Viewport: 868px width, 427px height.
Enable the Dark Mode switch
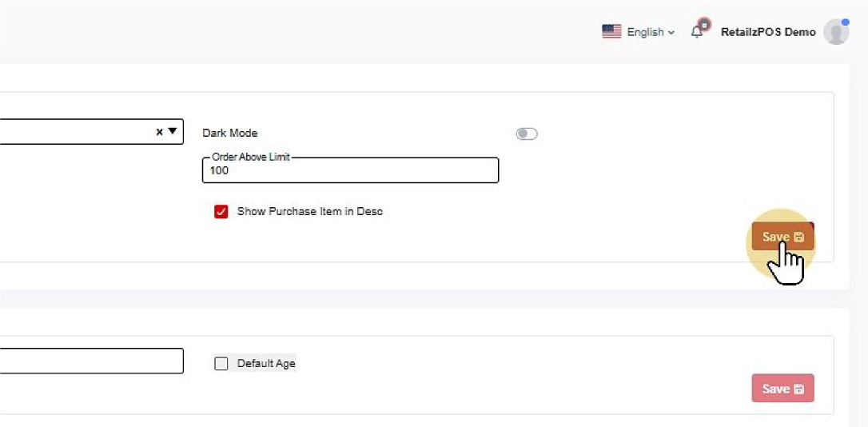[527, 134]
